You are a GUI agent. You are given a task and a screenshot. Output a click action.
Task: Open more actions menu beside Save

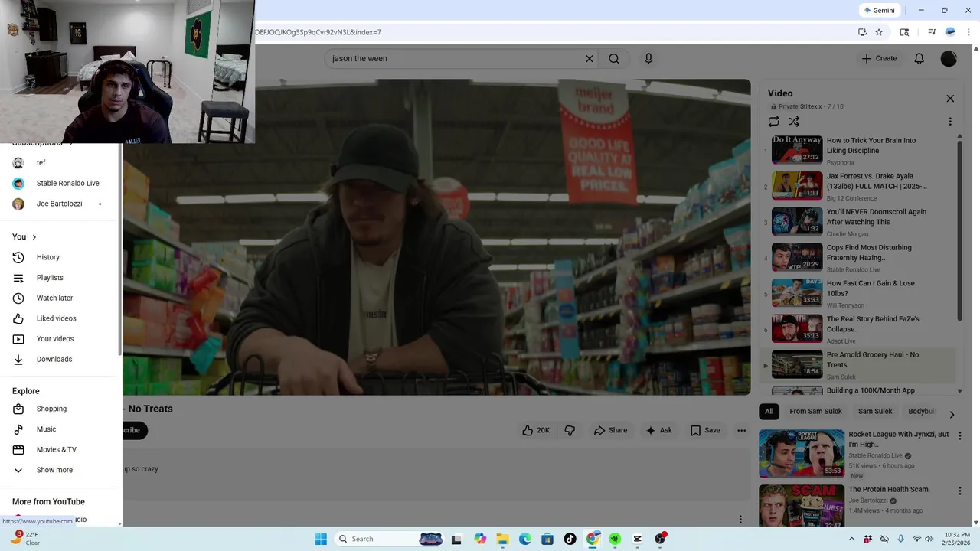pyautogui.click(x=741, y=430)
